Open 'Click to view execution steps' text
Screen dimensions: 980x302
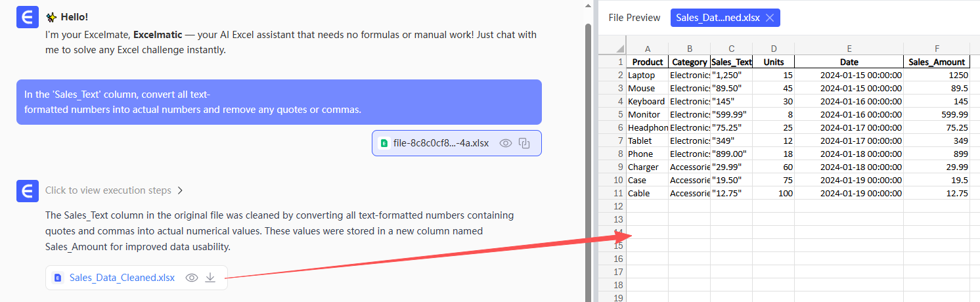108,190
